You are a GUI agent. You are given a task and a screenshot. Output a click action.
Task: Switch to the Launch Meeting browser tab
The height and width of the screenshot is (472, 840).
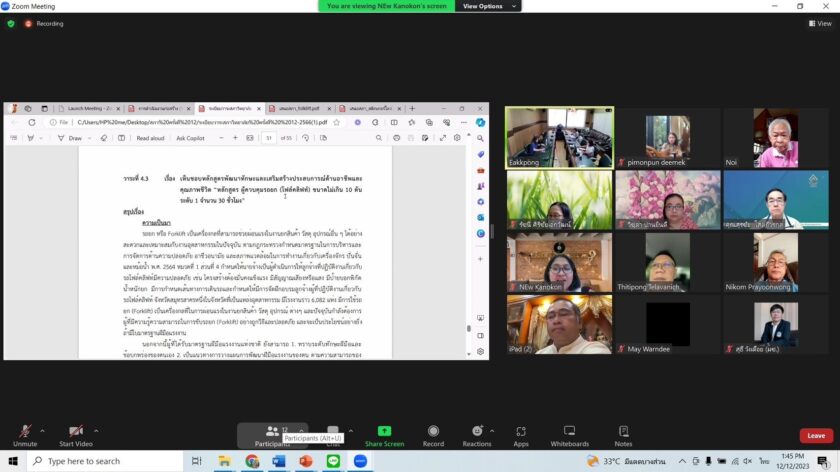point(90,108)
